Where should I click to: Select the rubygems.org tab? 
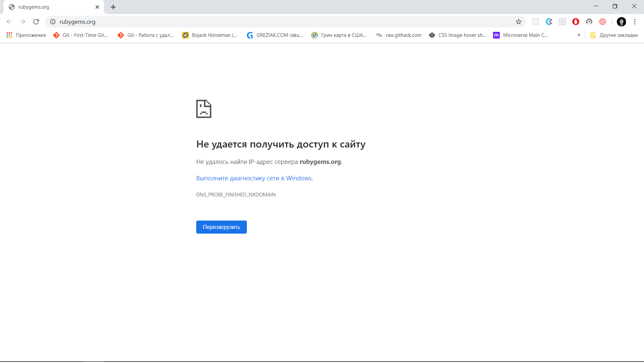(54, 7)
